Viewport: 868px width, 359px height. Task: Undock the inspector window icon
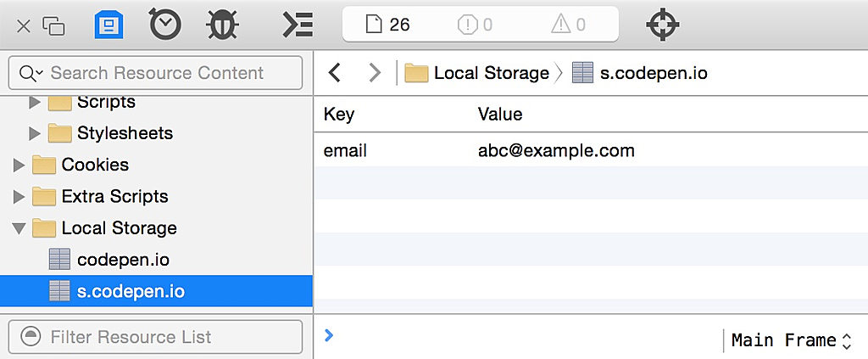[x=53, y=25]
